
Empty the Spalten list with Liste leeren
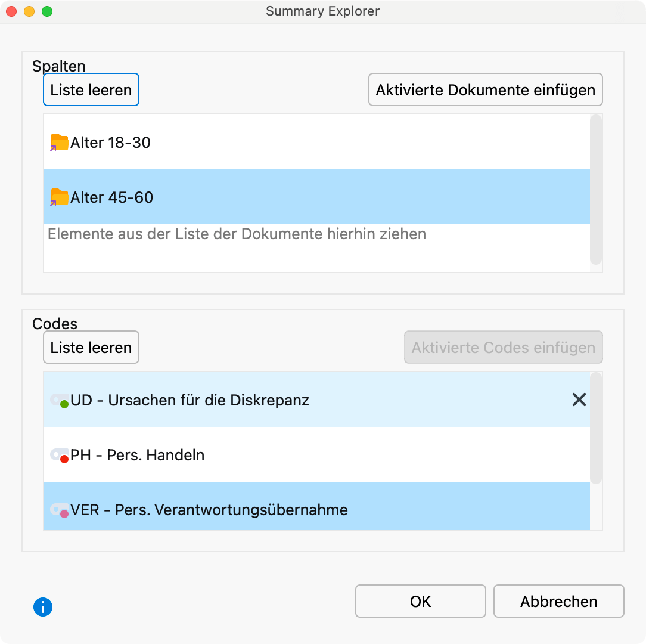point(91,90)
